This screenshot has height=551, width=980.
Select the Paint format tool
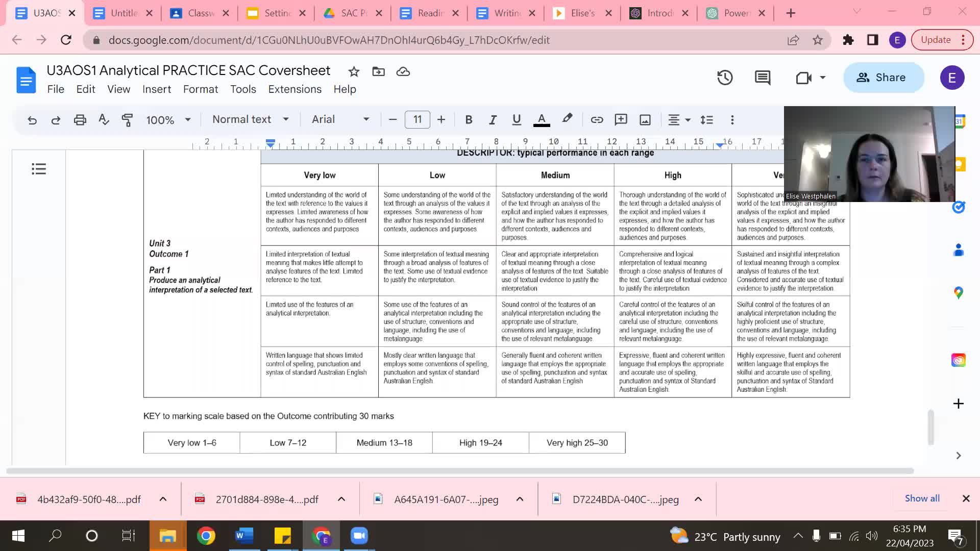(x=127, y=120)
